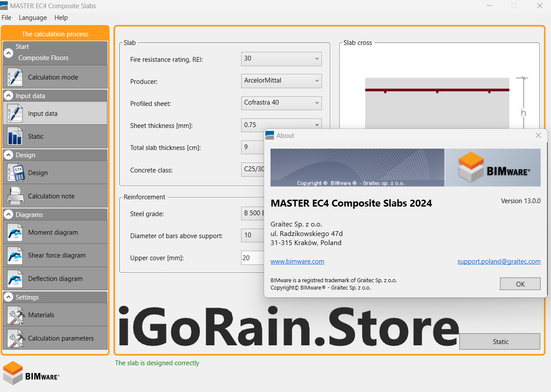The height and width of the screenshot is (392, 551).
Task: Open the Shear force diagram icon
Action: click(15, 255)
